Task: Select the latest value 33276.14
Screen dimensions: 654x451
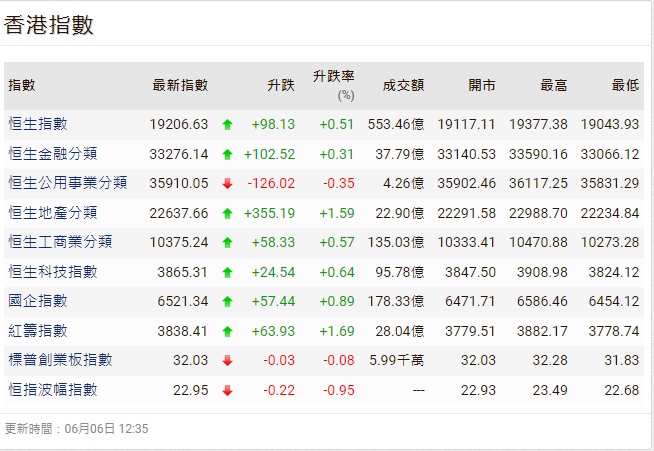Action: [x=179, y=154]
